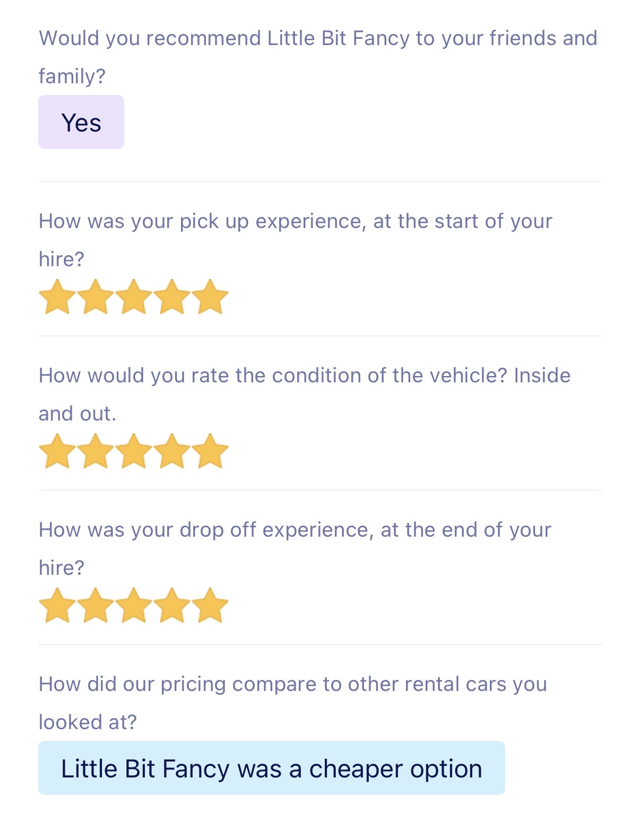Click first star of pick up rating

tap(57, 297)
